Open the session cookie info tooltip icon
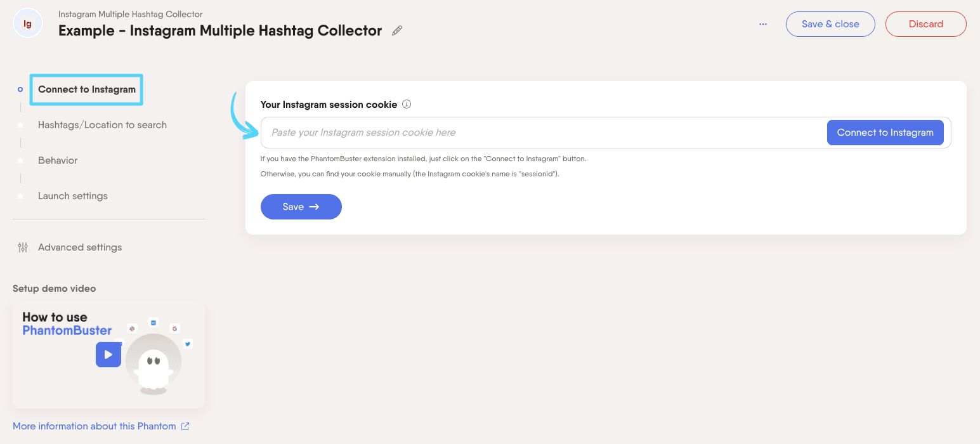This screenshot has width=980, height=444. [x=406, y=104]
